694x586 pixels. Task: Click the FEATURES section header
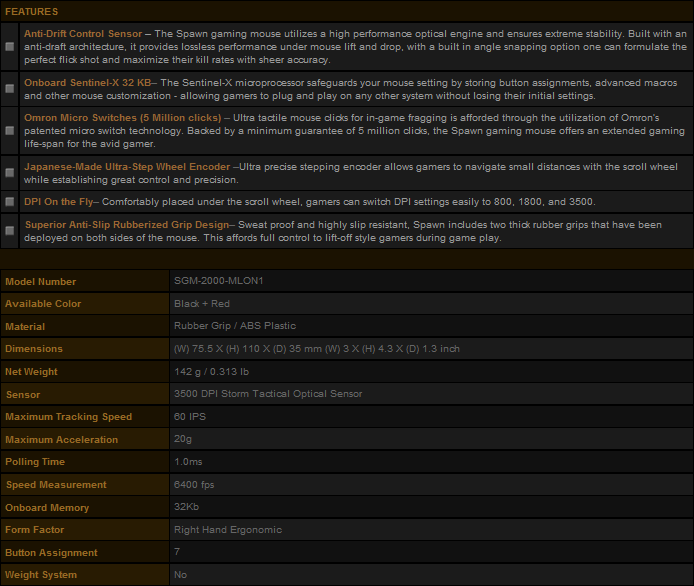tap(31, 9)
